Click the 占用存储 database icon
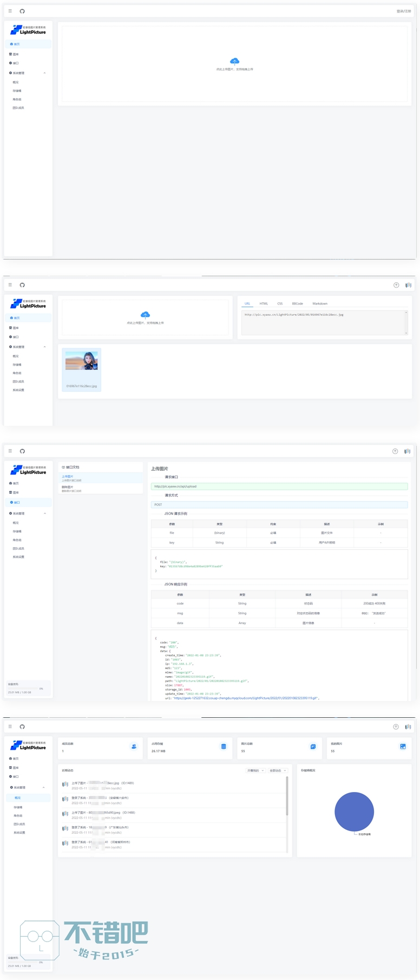Screen dimensions: 420x980 click(x=224, y=747)
